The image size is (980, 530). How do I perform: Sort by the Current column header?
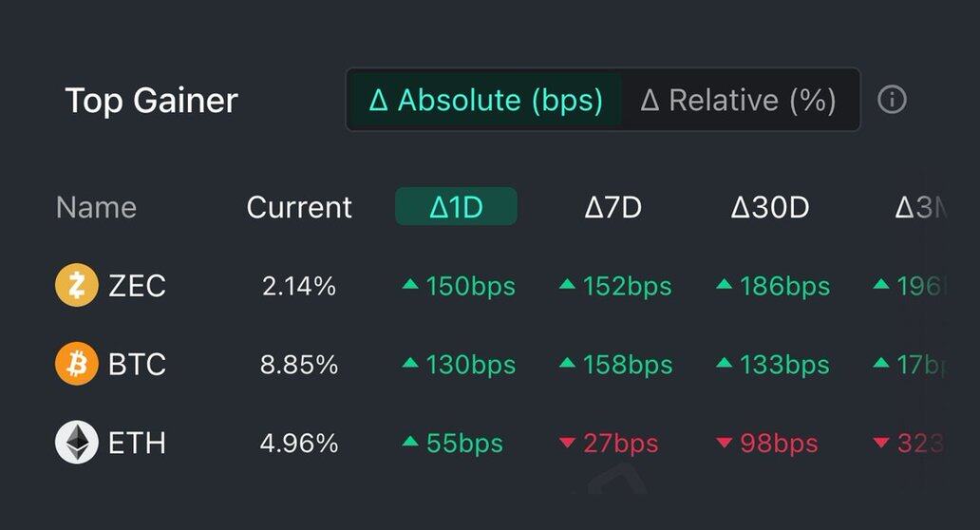coord(299,207)
